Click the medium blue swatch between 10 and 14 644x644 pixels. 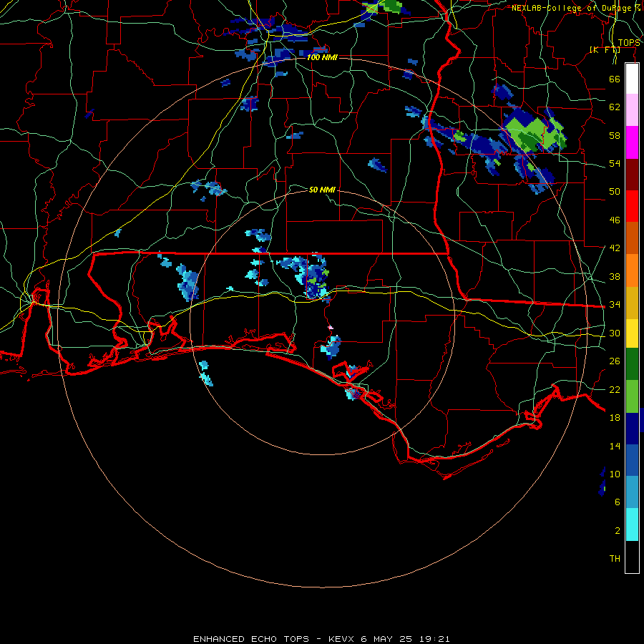[632, 460]
